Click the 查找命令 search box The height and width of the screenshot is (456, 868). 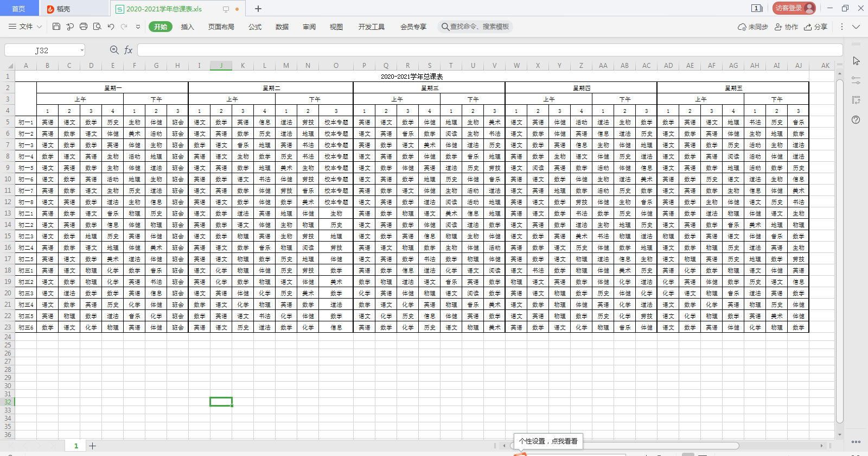coord(475,27)
